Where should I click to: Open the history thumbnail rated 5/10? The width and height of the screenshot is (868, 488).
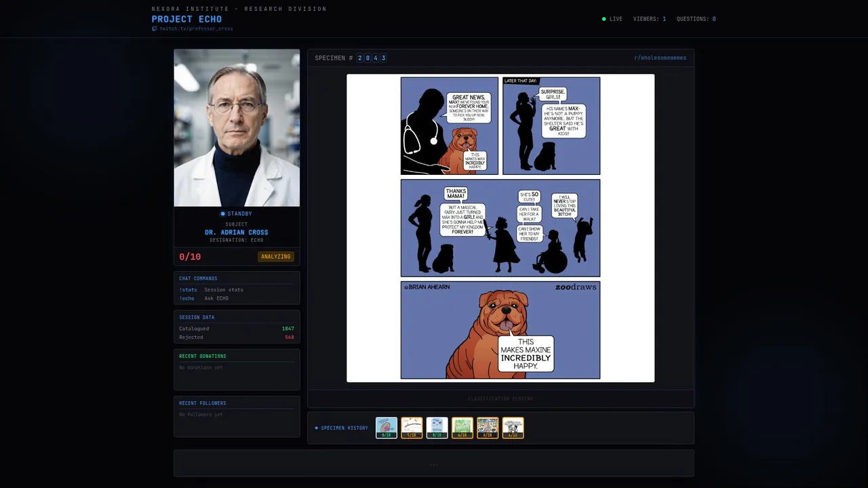pyautogui.click(x=412, y=428)
